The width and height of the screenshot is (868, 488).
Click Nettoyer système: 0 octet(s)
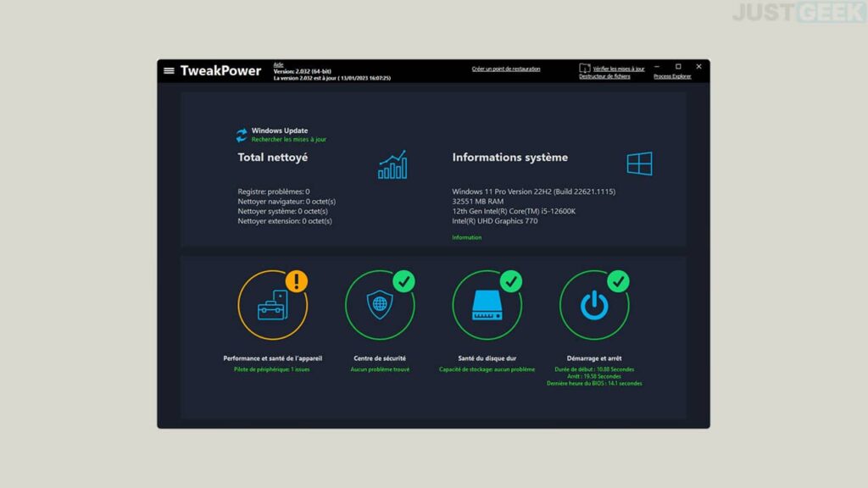[282, 211]
